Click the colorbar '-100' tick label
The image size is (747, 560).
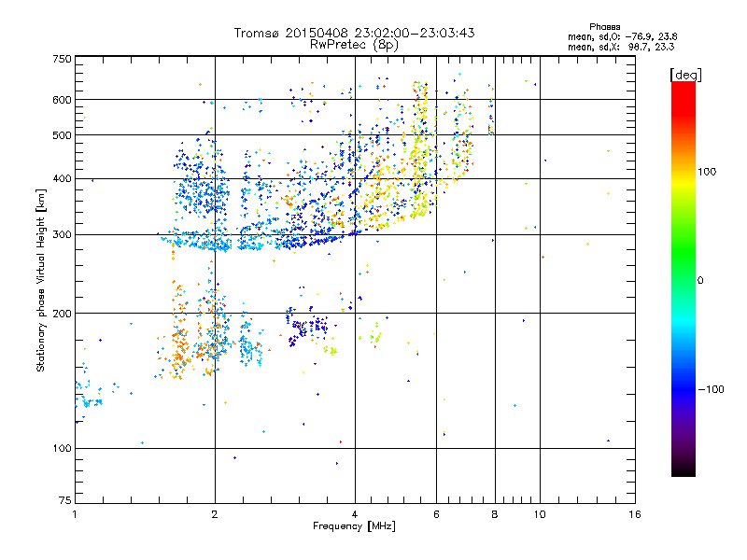[711, 389]
